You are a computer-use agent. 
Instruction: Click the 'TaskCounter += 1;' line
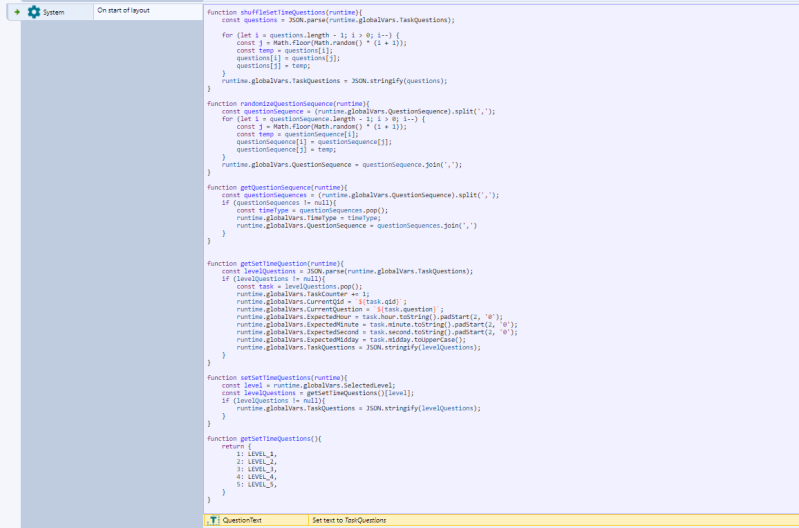pyautogui.click(x=303, y=294)
